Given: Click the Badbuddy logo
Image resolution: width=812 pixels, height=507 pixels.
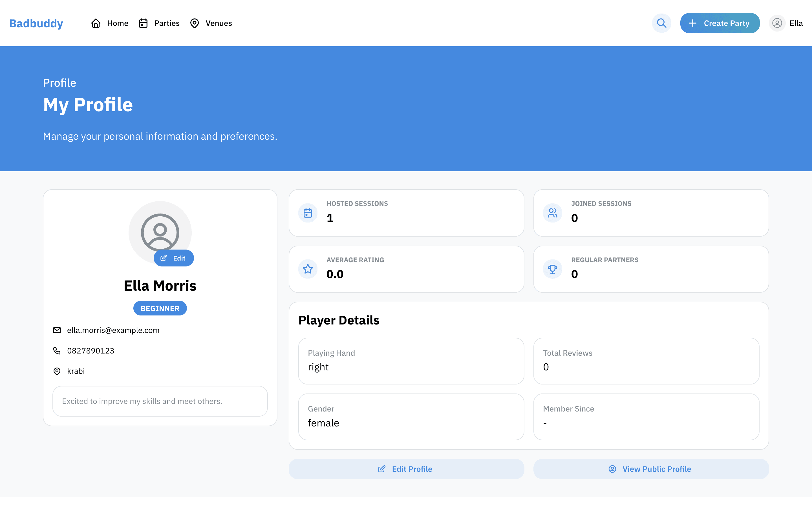Looking at the screenshot, I should point(36,23).
